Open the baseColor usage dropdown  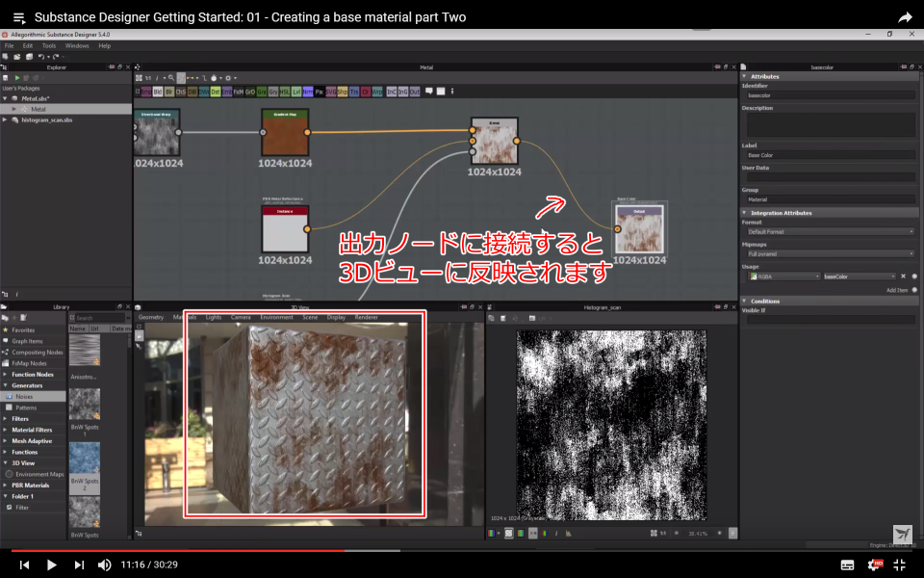pyautogui.click(x=860, y=276)
